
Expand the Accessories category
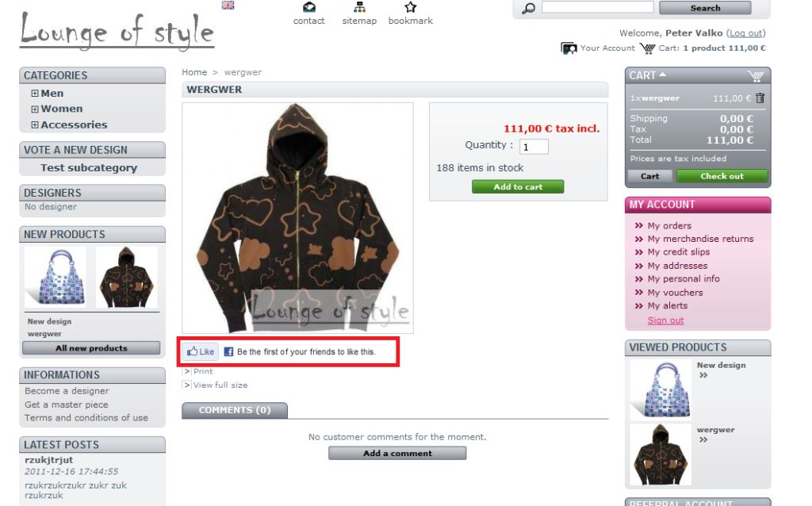click(x=35, y=125)
